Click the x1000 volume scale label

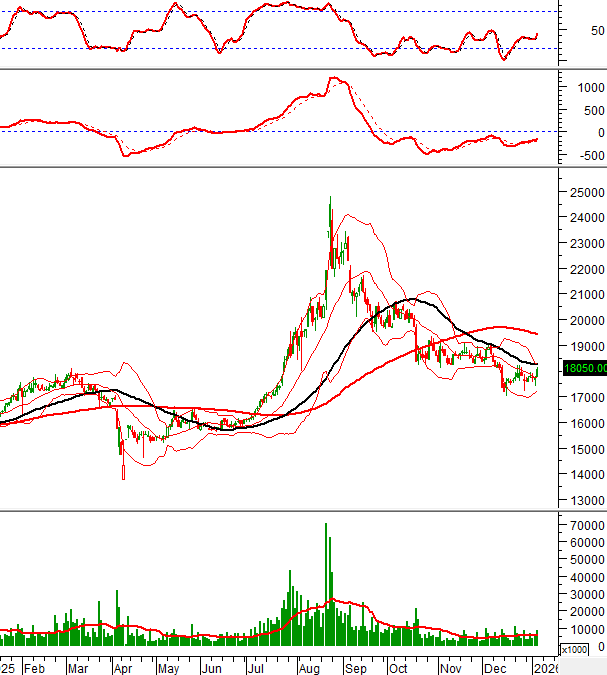(x=574, y=649)
